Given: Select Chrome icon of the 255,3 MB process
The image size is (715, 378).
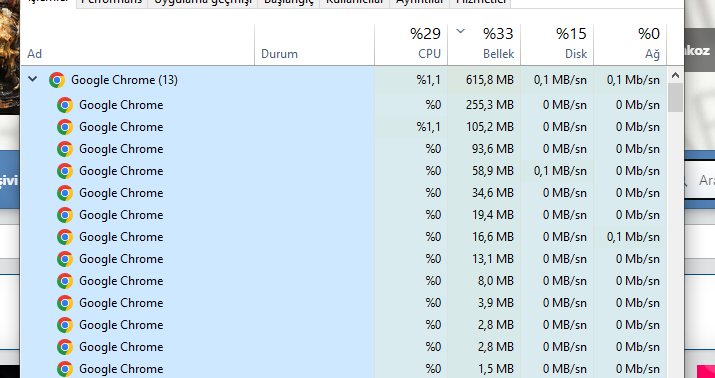Looking at the screenshot, I should click(x=65, y=105).
